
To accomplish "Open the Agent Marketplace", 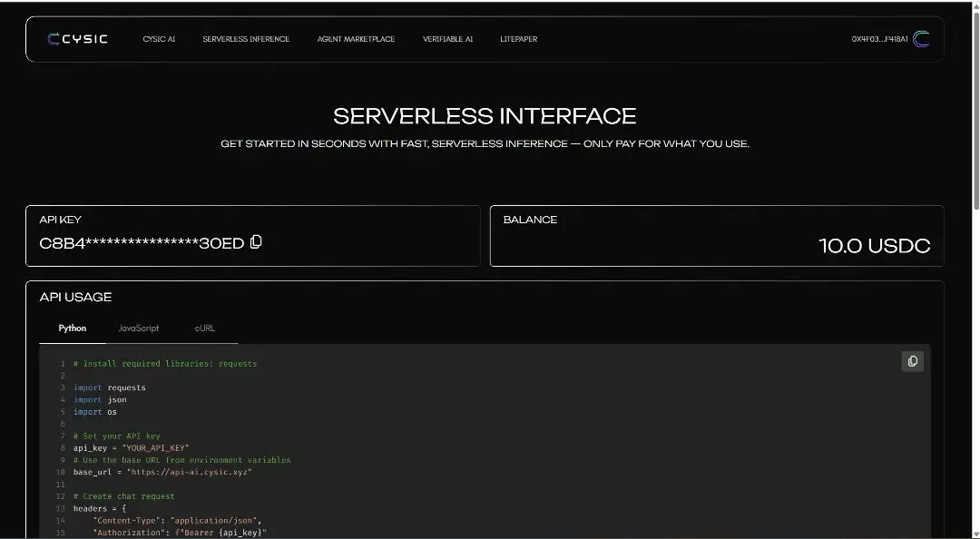I will (356, 39).
